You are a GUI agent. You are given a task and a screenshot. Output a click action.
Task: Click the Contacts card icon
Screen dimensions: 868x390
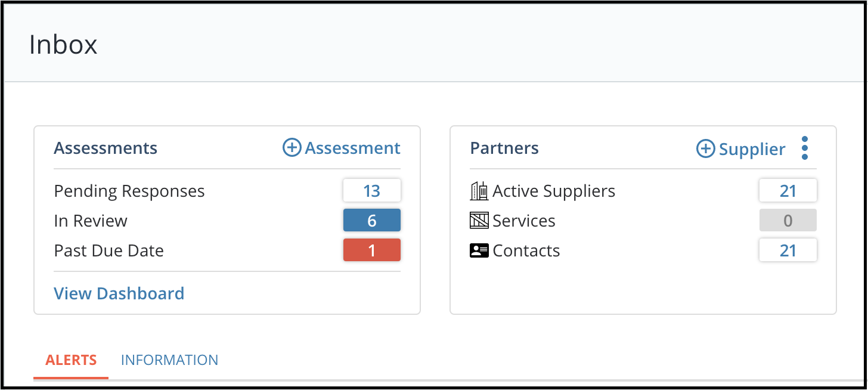pyautogui.click(x=479, y=250)
